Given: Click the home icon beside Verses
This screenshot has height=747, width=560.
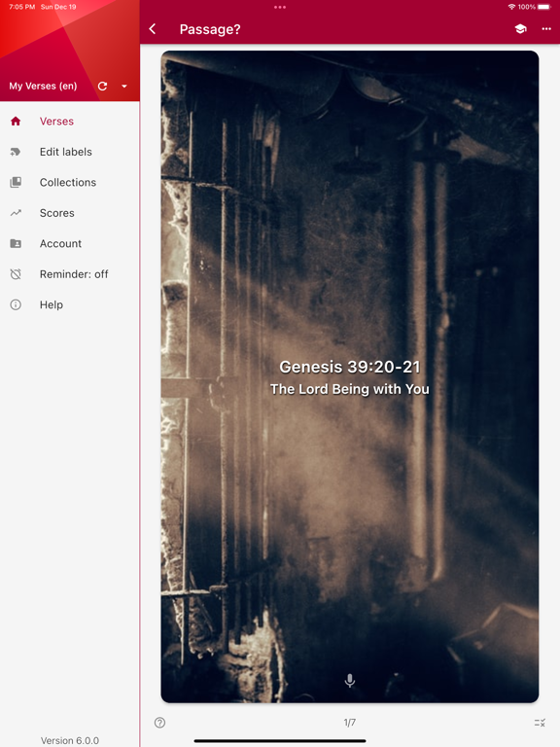Looking at the screenshot, I should click(16, 121).
